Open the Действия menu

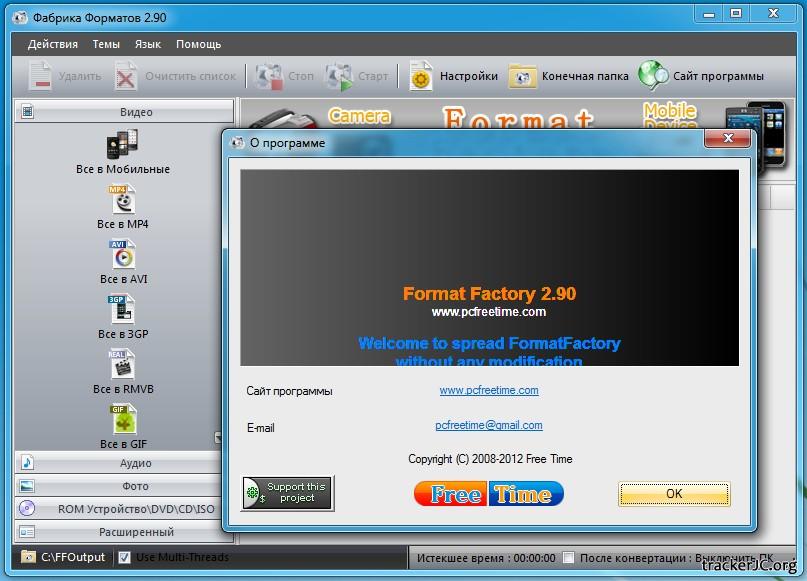(52, 44)
